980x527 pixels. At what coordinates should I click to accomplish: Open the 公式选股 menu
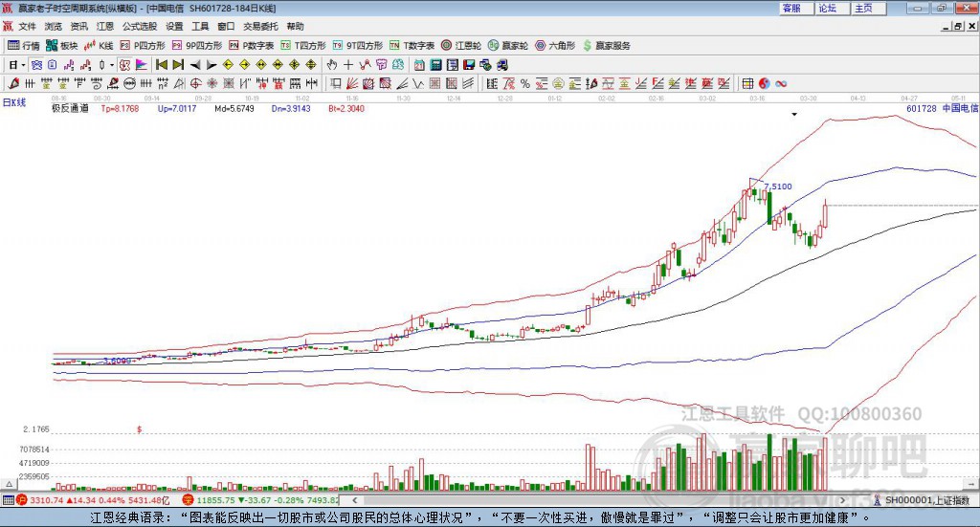click(x=140, y=26)
